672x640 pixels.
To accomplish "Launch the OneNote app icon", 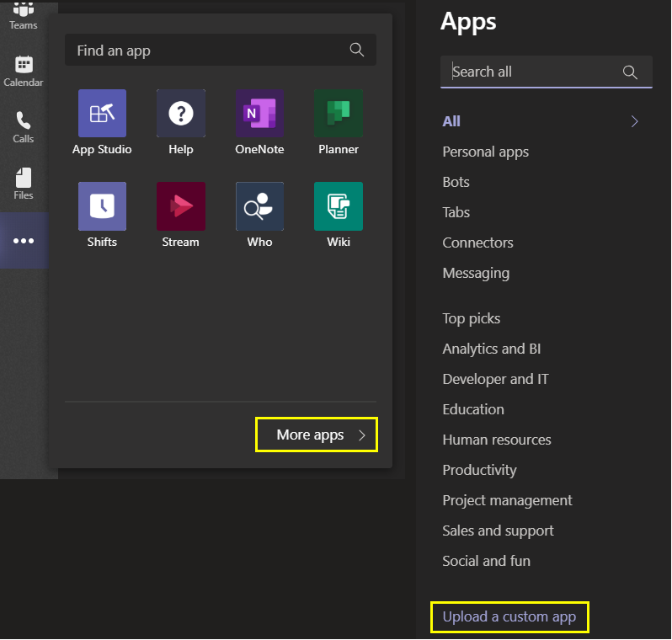I will (x=259, y=114).
